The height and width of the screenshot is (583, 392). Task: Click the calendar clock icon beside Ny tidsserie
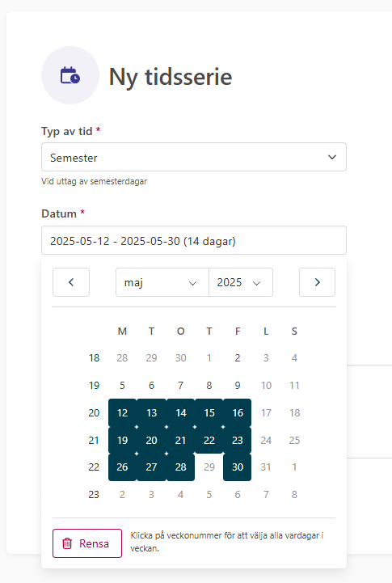click(70, 75)
